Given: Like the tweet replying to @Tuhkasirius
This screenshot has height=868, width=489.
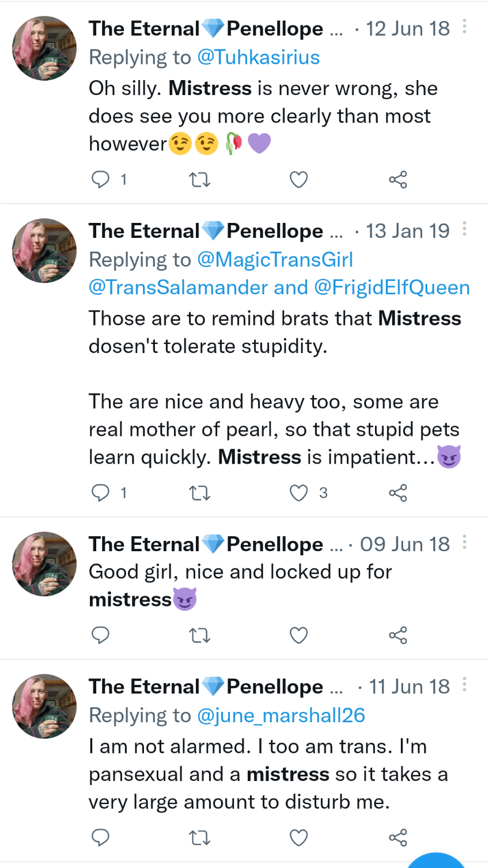Looking at the screenshot, I should [x=298, y=180].
